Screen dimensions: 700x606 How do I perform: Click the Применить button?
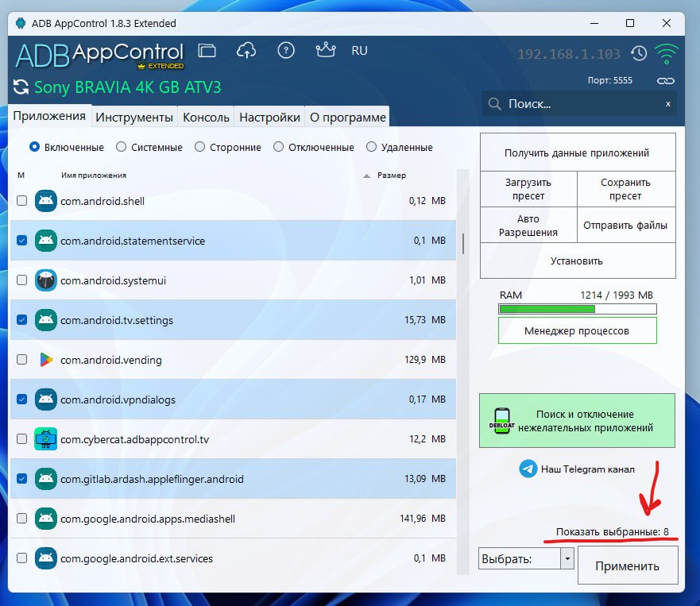(628, 565)
